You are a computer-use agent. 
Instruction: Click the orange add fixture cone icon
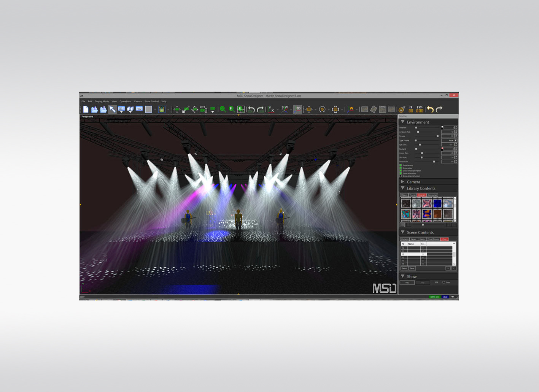click(x=402, y=110)
